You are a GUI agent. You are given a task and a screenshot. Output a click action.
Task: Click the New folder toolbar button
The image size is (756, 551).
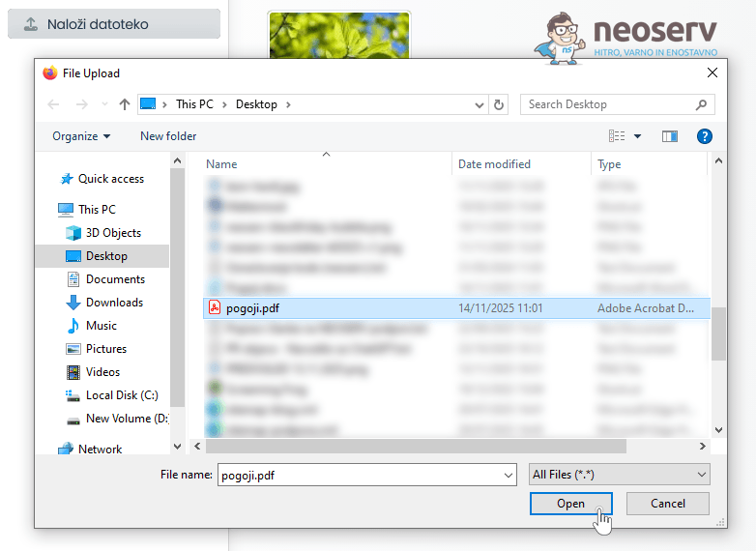pyautogui.click(x=168, y=136)
